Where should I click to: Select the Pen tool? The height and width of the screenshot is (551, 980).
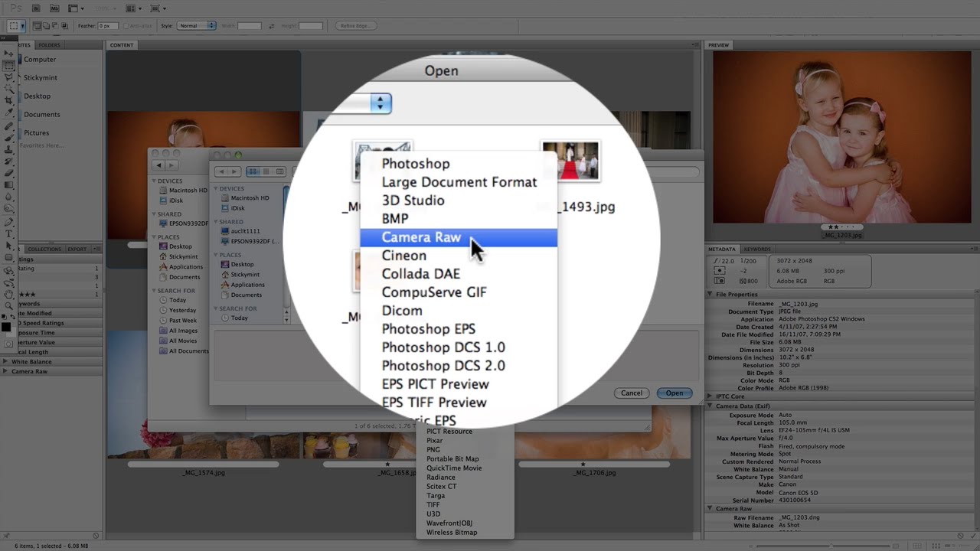coord(9,222)
